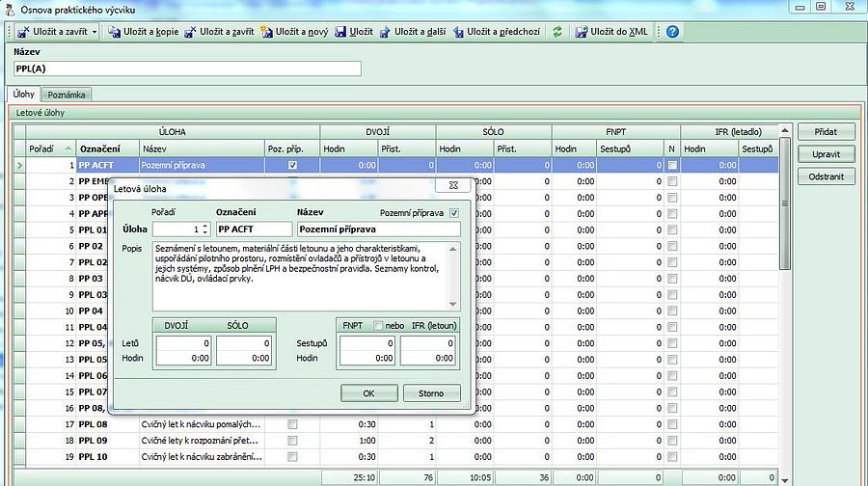Click the Název input field containing PPL(A)
The height and width of the screenshot is (486, 868).
[187, 68]
